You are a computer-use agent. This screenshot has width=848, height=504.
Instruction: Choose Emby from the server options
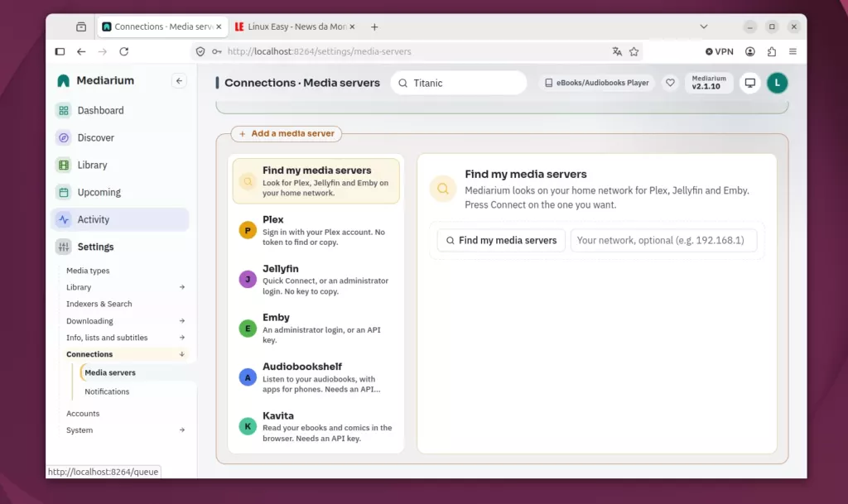click(x=316, y=329)
